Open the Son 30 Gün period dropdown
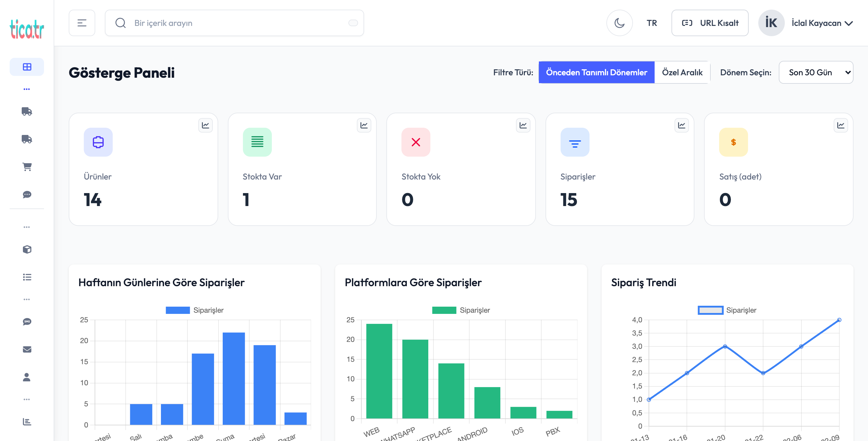Viewport: 868px width, 441px height. 816,72
